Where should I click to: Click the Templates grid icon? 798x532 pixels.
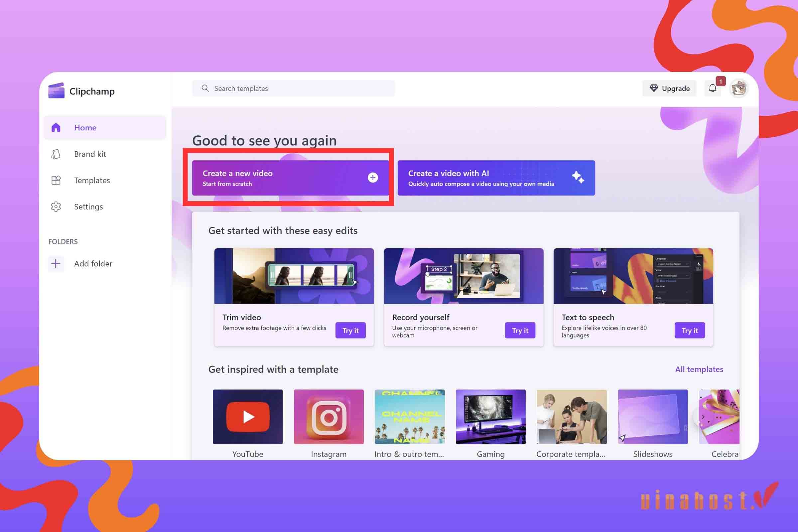pyautogui.click(x=56, y=180)
